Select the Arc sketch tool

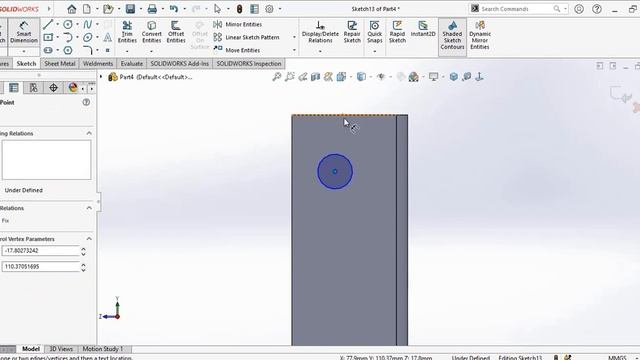pyautogui.click(x=68, y=38)
